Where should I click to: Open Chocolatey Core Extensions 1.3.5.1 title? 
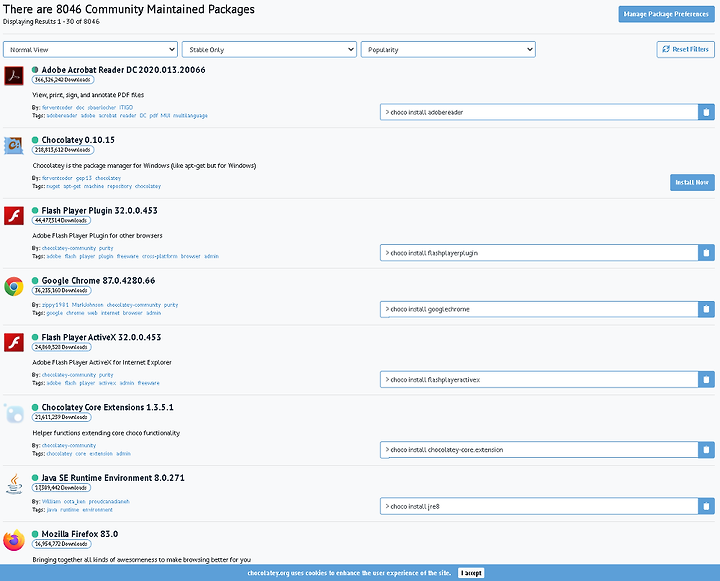[107, 407]
